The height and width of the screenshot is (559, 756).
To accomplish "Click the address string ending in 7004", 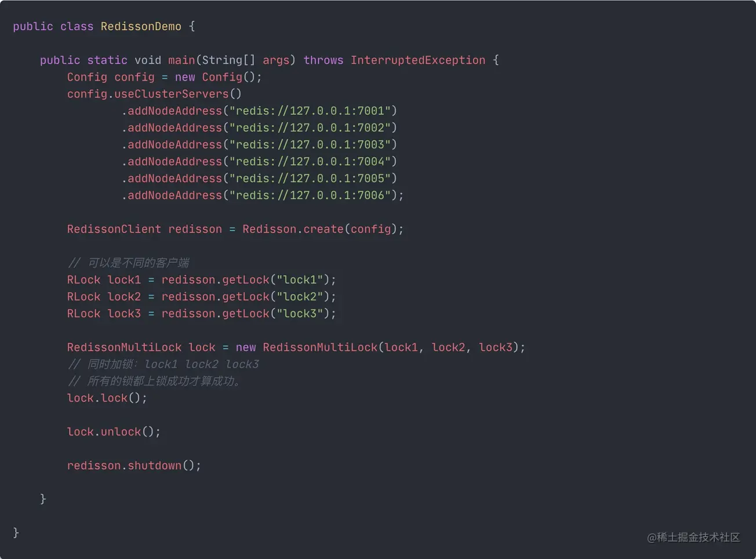I will [x=310, y=161].
